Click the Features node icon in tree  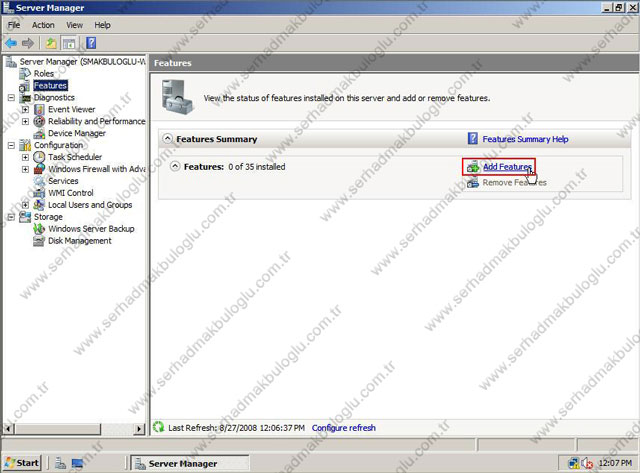pyautogui.click(x=25, y=86)
